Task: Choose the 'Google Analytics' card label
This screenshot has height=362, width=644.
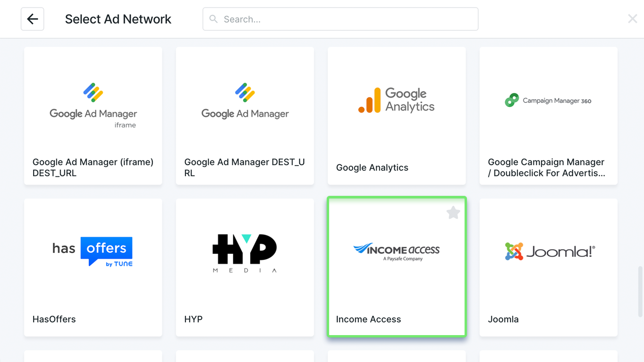Action: [x=372, y=168]
